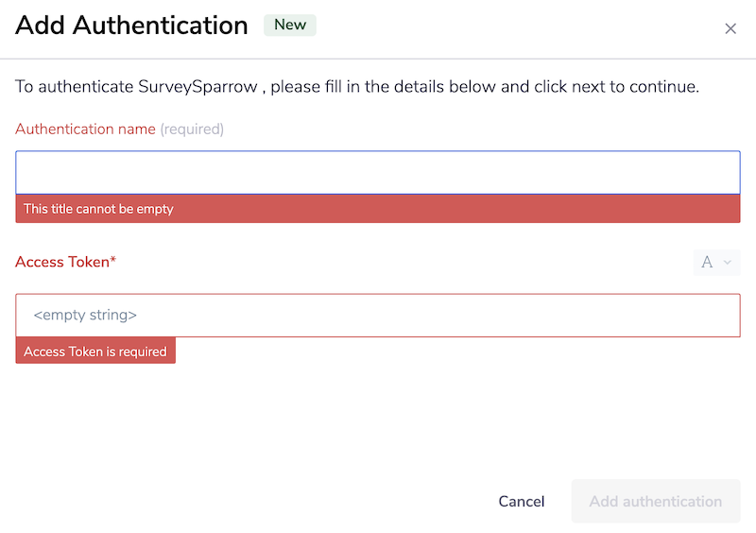The height and width of the screenshot is (533, 756).
Task: Click the green "New" badge
Action: click(x=290, y=26)
